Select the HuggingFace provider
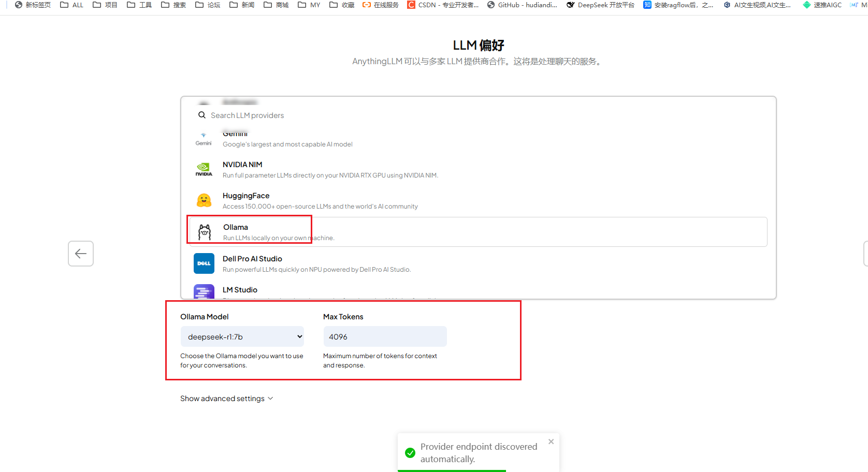Viewport: 868px width, 472px height. coord(479,200)
